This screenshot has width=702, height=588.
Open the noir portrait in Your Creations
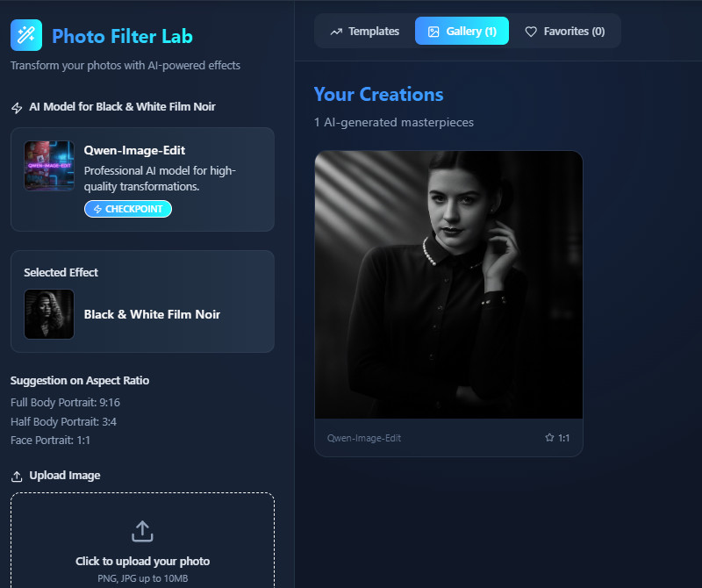click(448, 284)
